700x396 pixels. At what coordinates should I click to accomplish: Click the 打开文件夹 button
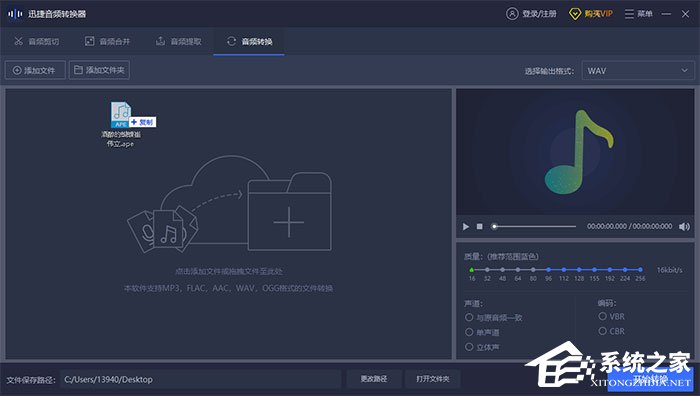[433, 379]
